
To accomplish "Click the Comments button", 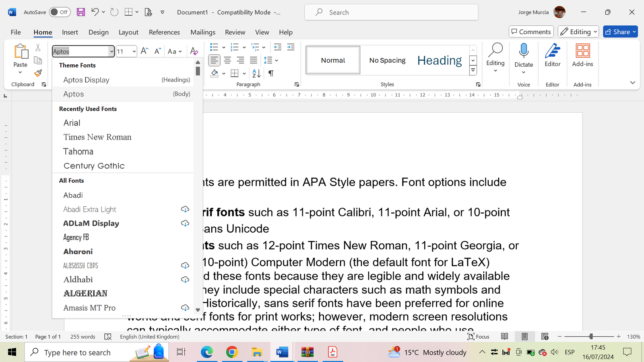I will 531,32.
